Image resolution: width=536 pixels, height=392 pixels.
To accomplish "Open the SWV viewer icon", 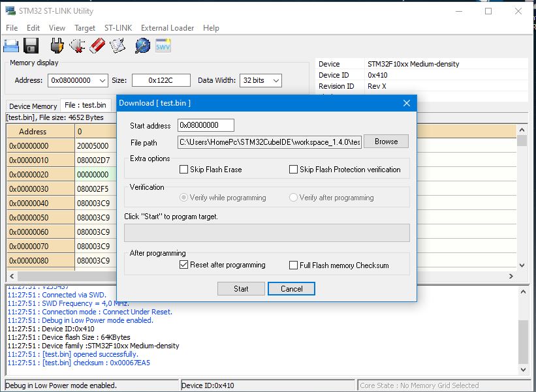I will coord(163,46).
